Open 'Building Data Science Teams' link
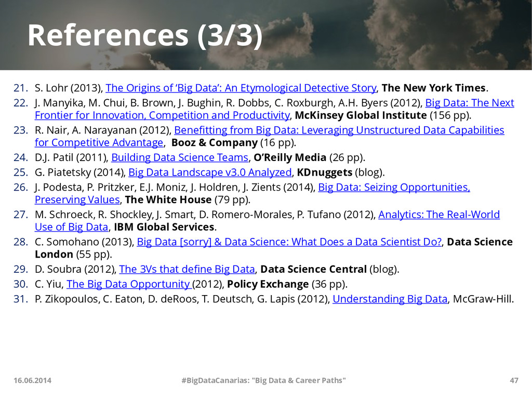532x399 pixels. [180, 157]
